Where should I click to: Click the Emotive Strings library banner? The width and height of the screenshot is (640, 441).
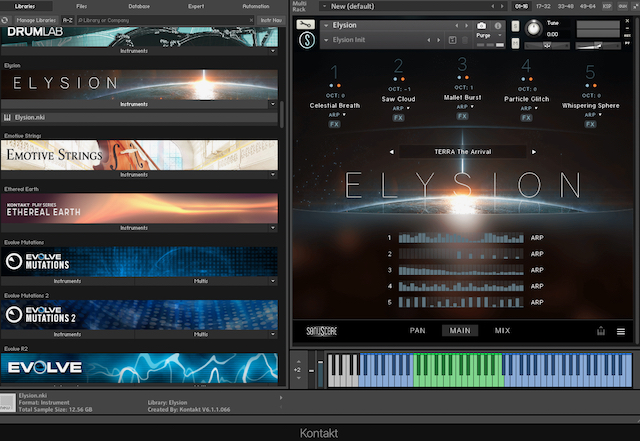pyautogui.click(x=139, y=155)
